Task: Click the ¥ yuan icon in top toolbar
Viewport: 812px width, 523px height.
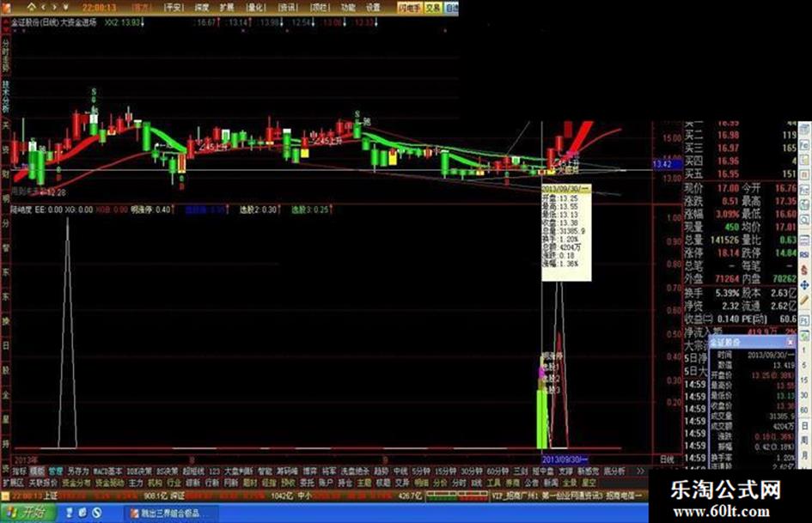Action: (x=66, y=7)
